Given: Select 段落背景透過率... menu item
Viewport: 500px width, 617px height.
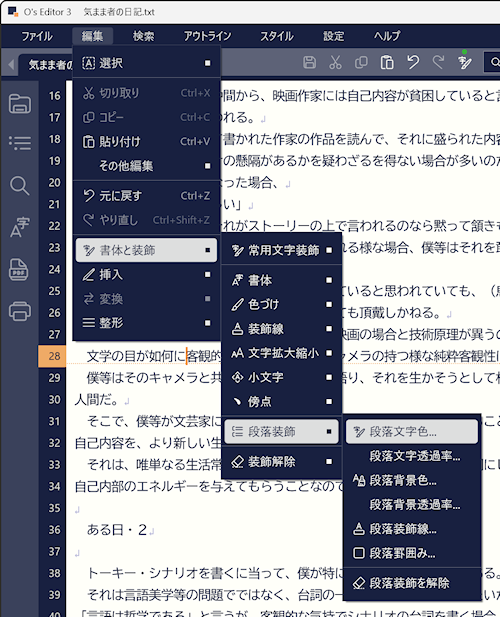Looking at the screenshot, I should click(412, 504).
